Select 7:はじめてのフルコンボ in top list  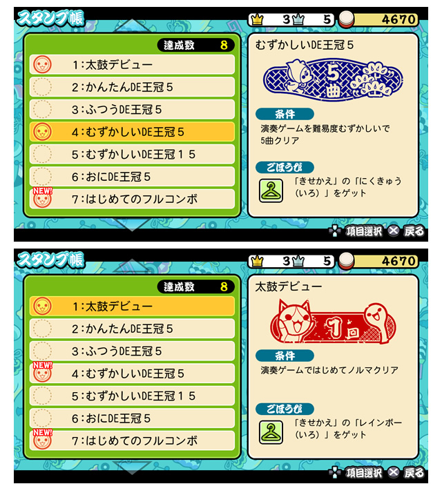(x=132, y=199)
